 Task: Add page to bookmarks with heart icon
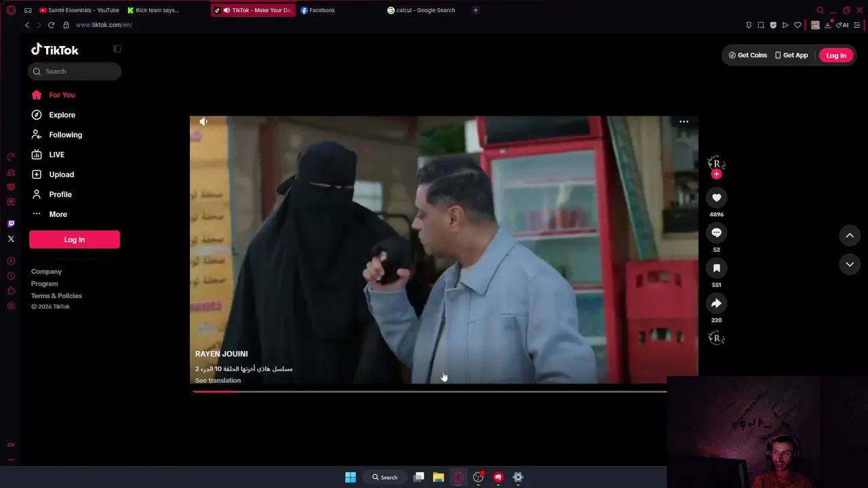(x=797, y=25)
